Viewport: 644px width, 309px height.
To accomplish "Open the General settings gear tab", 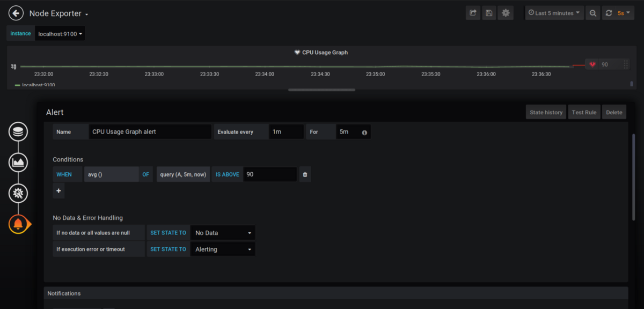I will tap(18, 193).
